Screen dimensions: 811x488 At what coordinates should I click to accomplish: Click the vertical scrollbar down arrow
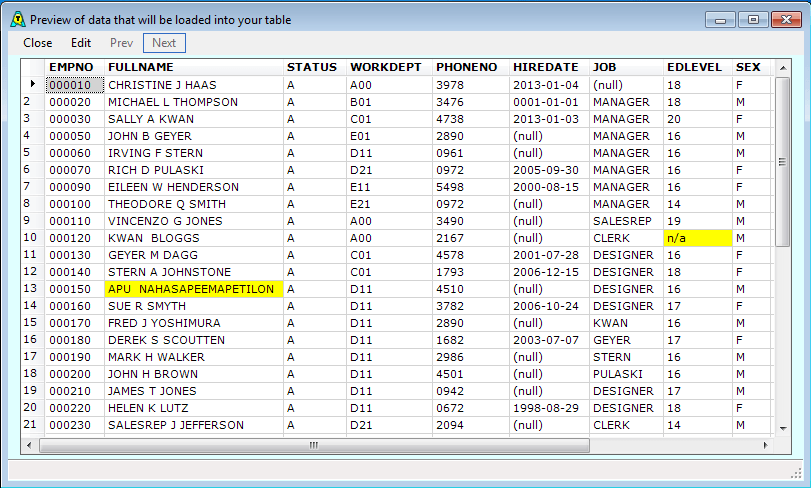(x=783, y=428)
